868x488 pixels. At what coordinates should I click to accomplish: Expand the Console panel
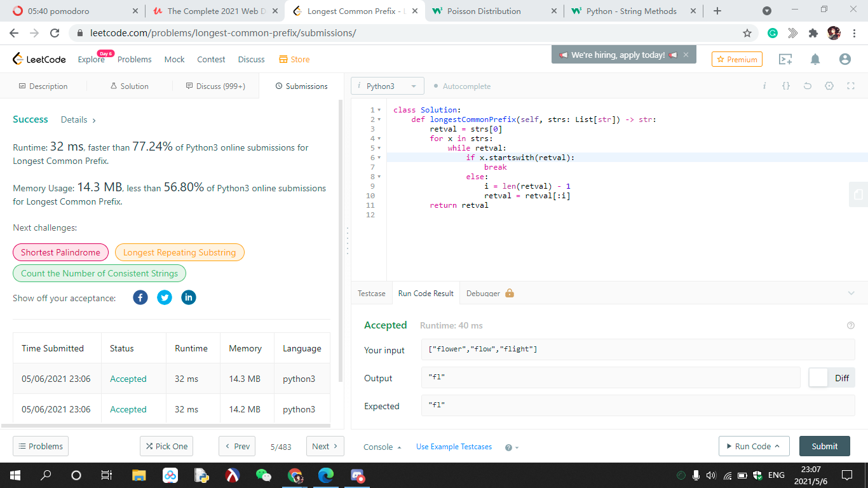(x=383, y=447)
